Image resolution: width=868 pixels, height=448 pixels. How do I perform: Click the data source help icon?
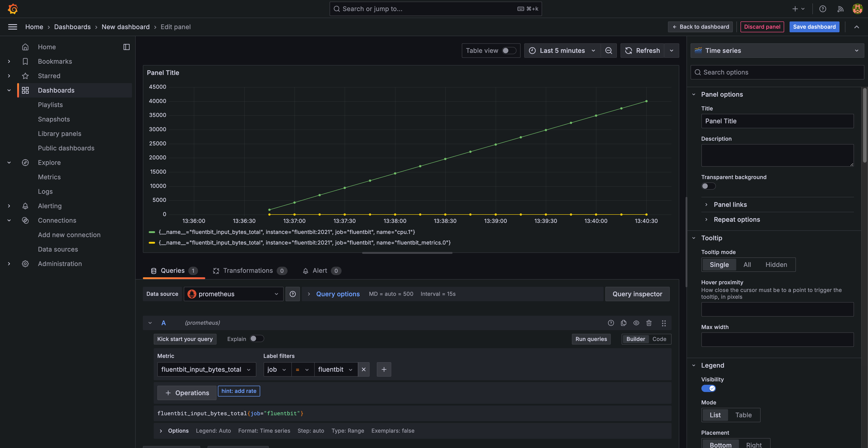coord(292,294)
